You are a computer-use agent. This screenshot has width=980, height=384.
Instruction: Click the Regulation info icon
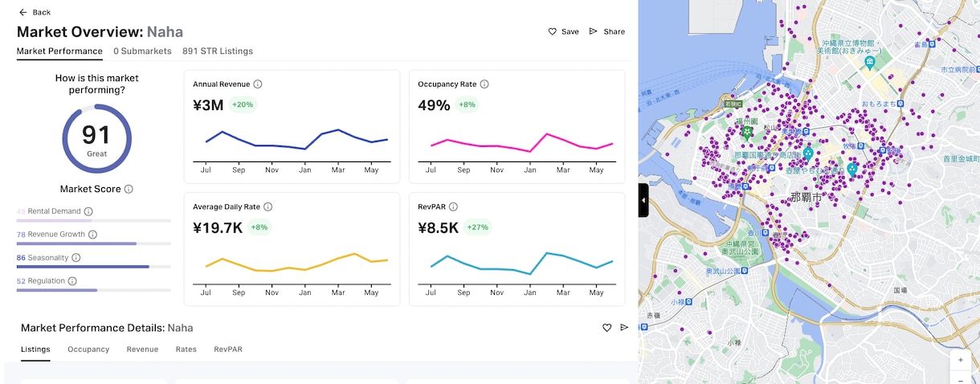click(x=72, y=281)
